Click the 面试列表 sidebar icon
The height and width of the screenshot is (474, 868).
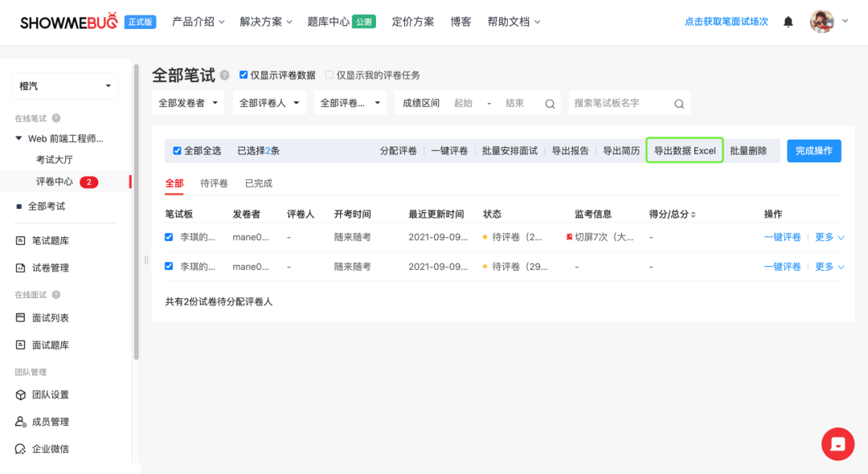[20, 317]
